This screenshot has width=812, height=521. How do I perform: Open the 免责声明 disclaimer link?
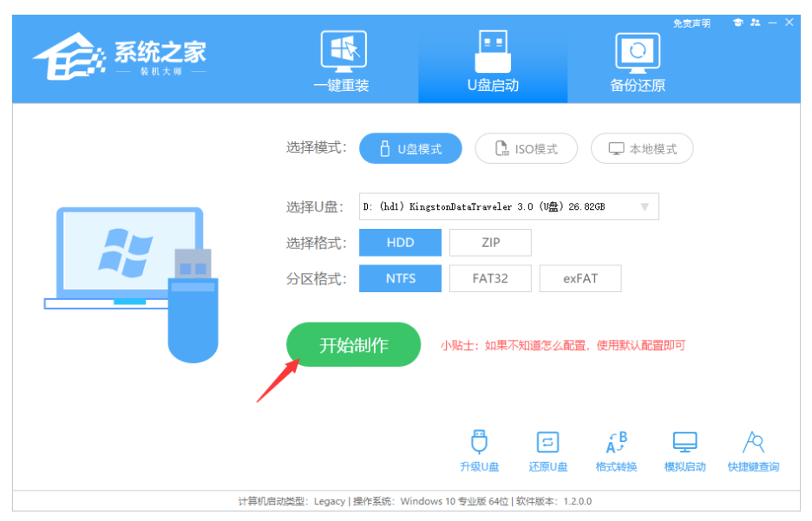click(691, 23)
